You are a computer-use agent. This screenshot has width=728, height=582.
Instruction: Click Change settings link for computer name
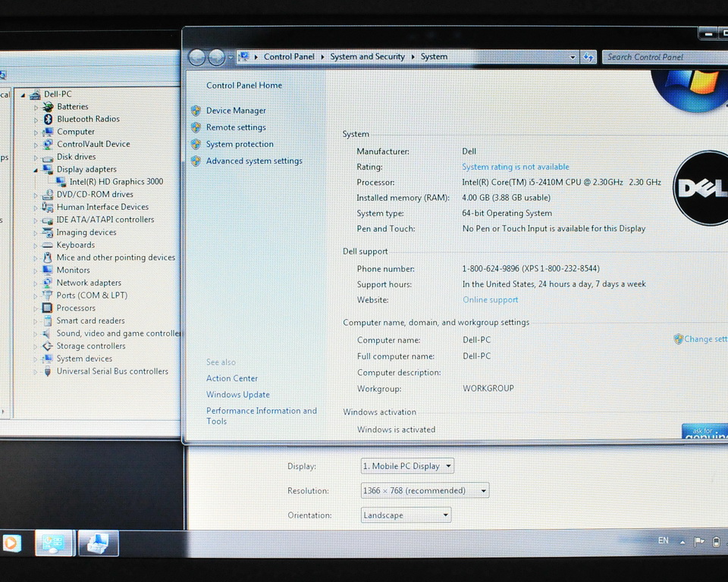point(705,339)
